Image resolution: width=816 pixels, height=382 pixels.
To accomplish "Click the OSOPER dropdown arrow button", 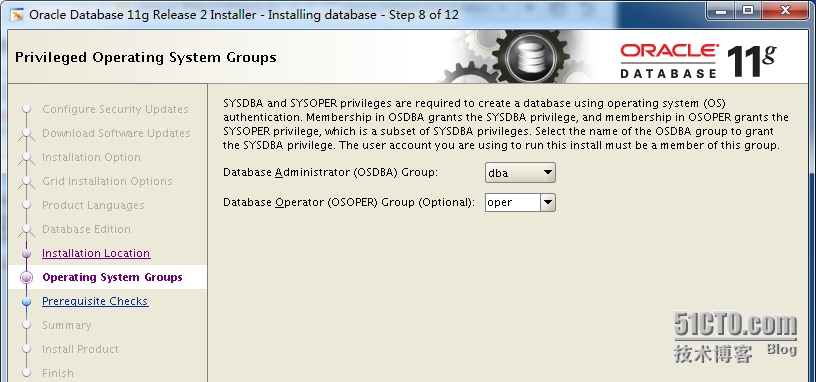I will (547, 202).
